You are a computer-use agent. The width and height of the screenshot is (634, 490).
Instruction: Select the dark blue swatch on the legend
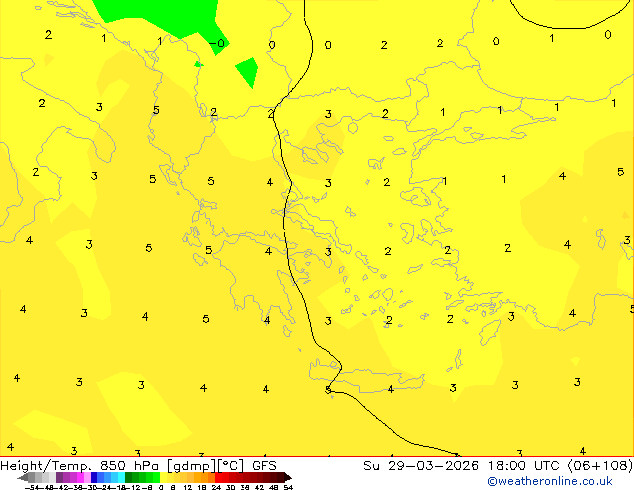point(94,477)
